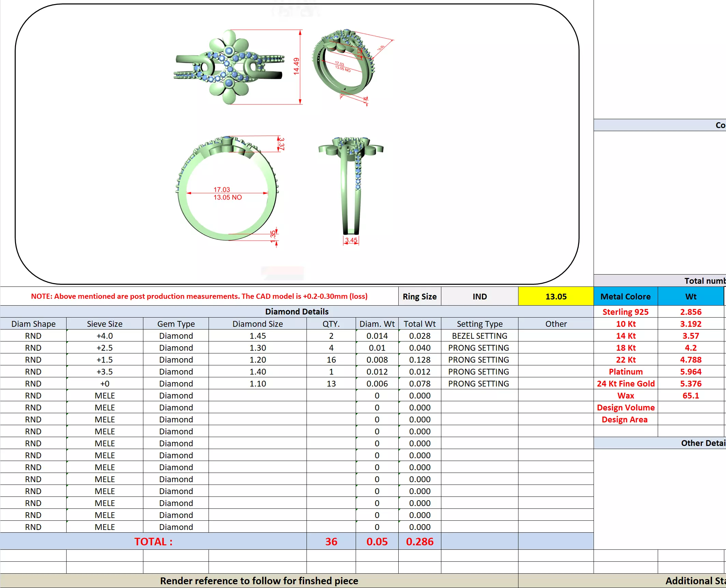Select the 24 Kt Fine Gold label
The width and height of the screenshot is (726, 588).
(x=625, y=383)
